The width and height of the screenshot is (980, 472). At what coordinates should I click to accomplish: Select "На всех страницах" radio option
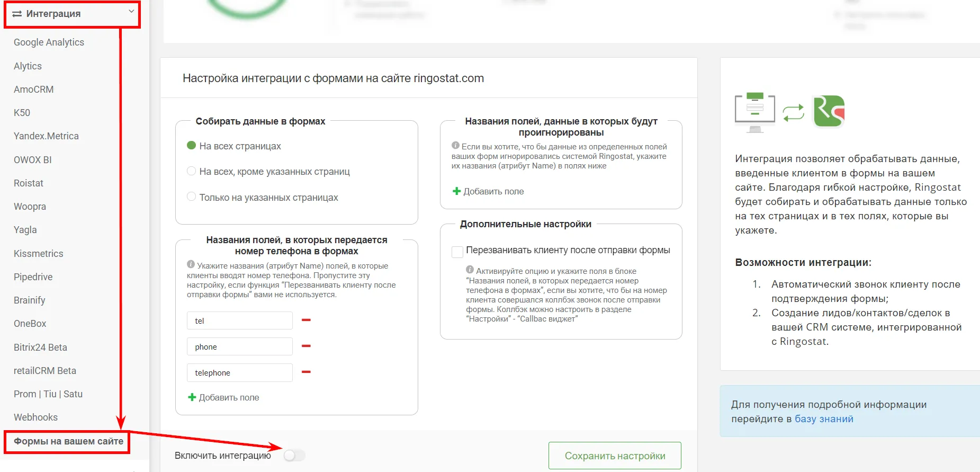[x=192, y=146]
